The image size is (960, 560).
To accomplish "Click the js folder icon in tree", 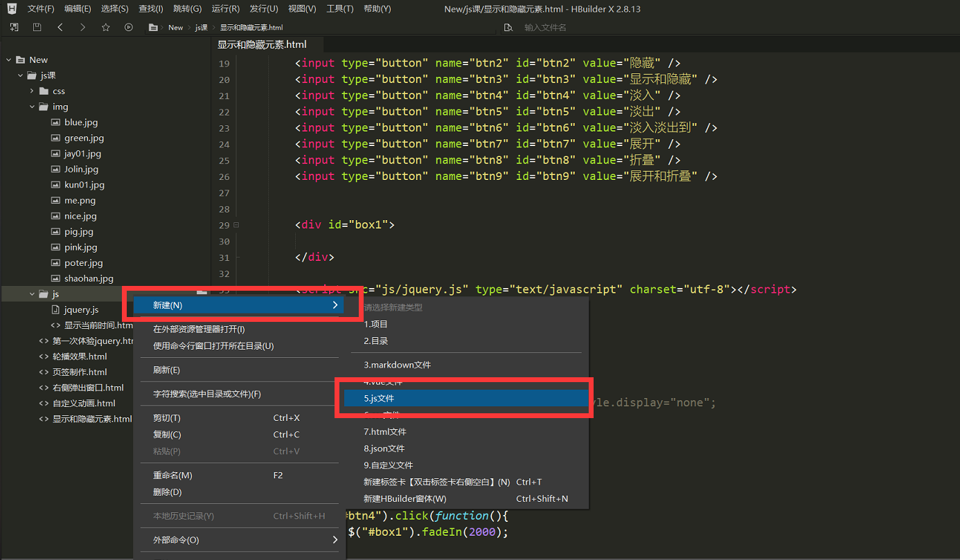I will [44, 294].
